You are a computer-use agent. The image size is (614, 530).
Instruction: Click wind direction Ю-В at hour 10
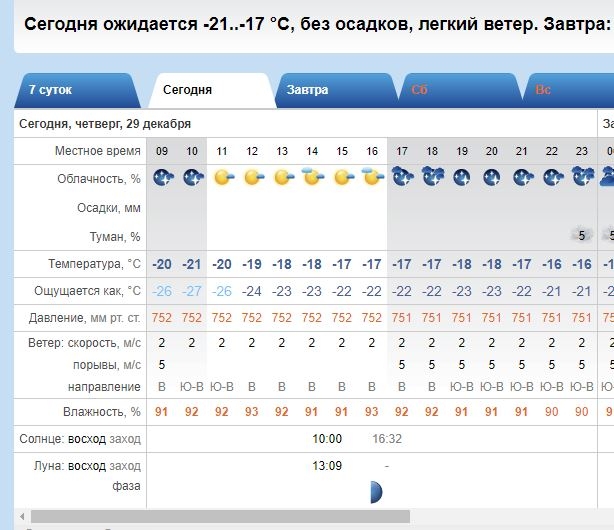tap(191, 387)
